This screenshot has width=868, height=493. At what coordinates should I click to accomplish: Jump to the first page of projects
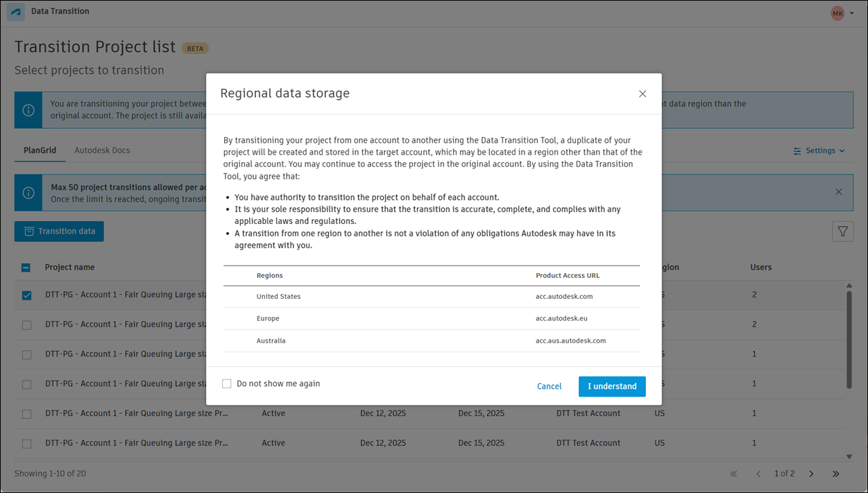pos(733,474)
